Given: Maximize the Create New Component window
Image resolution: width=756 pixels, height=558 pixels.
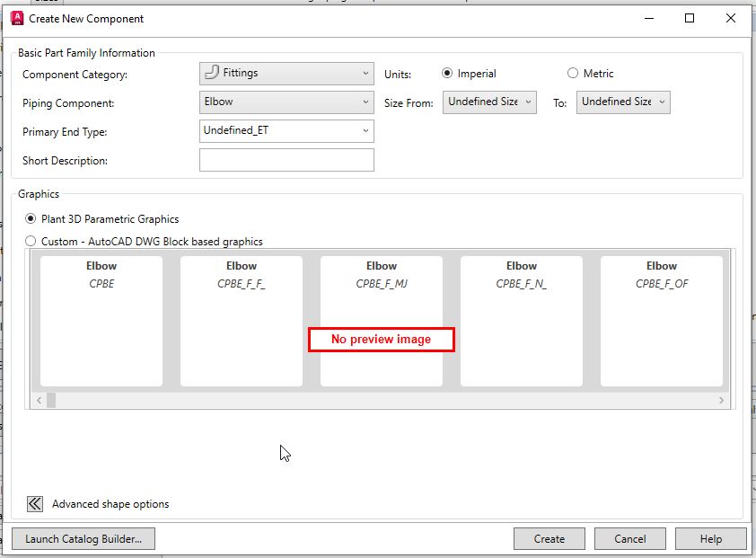Looking at the screenshot, I should pyautogui.click(x=690, y=18).
